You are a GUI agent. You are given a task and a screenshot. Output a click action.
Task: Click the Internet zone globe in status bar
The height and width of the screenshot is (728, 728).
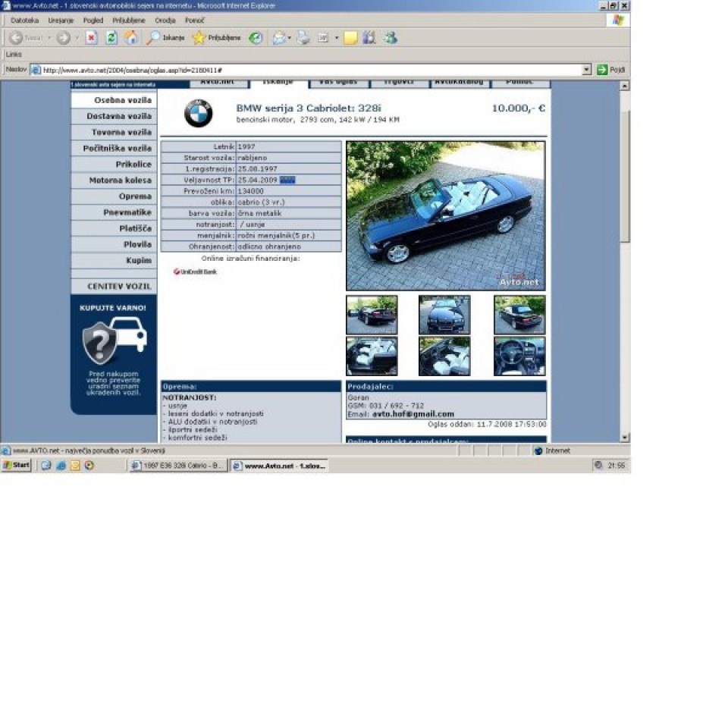click(538, 450)
